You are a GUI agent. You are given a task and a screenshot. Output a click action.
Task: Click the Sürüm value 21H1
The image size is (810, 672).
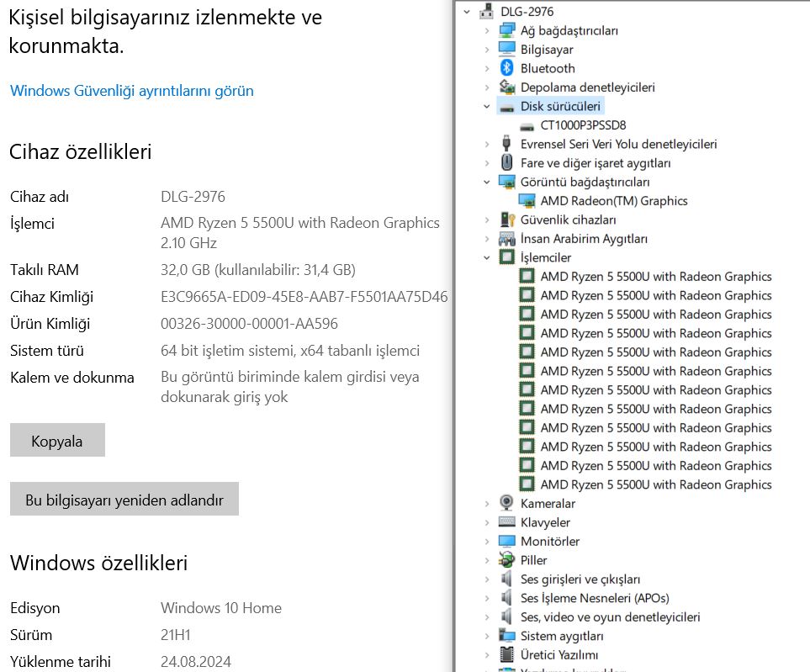pos(176,635)
